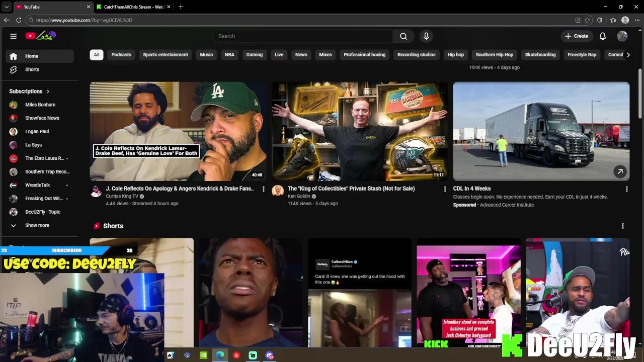
Task: Click the green NVIDIA icon in taskbar
Action: (x=203, y=355)
